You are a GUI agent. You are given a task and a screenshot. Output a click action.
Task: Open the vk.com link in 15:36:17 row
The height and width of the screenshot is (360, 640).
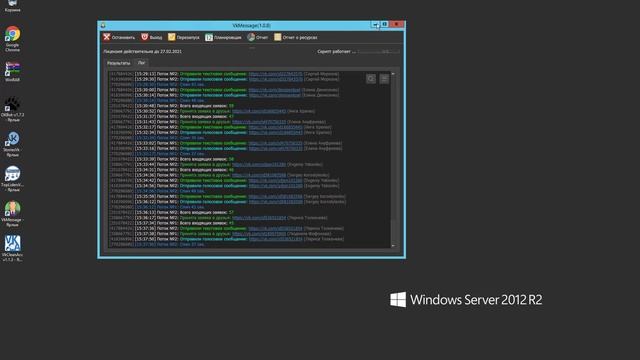[x=259, y=218]
